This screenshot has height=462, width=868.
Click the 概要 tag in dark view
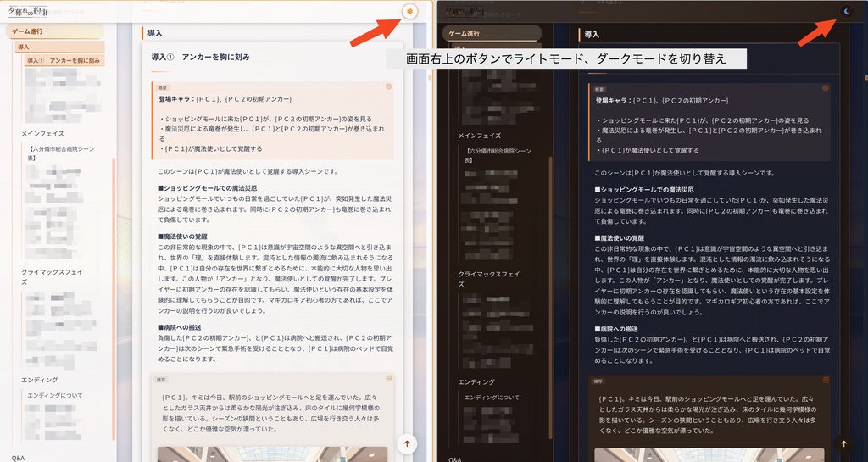click(x=599, y=89)
